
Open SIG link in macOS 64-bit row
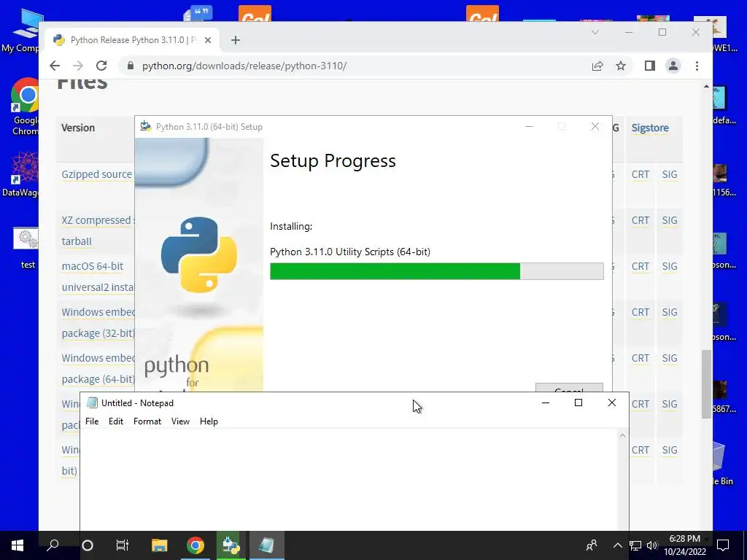670,266
